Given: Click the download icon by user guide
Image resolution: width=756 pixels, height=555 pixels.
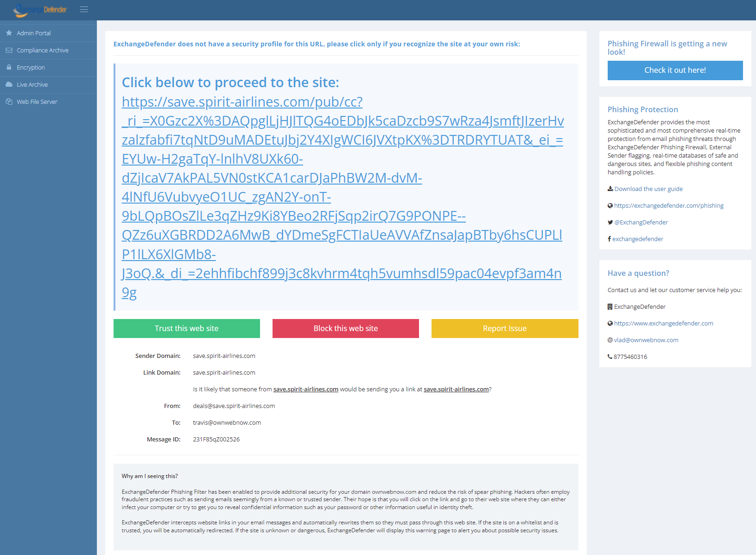Looking at the screenshot, I should click(610, 189).
